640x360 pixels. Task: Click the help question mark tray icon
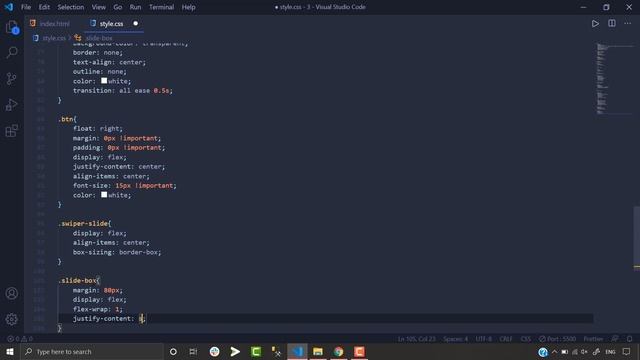click(x=542, y=352)
